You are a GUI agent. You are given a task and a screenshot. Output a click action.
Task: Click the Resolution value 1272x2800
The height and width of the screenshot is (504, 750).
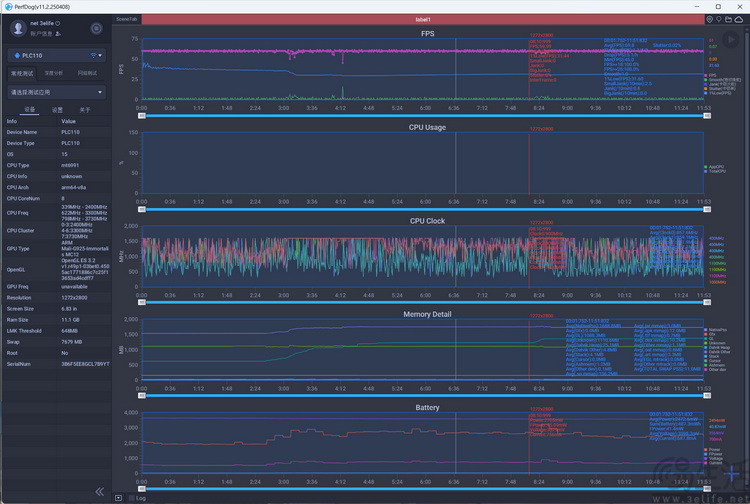73,298
